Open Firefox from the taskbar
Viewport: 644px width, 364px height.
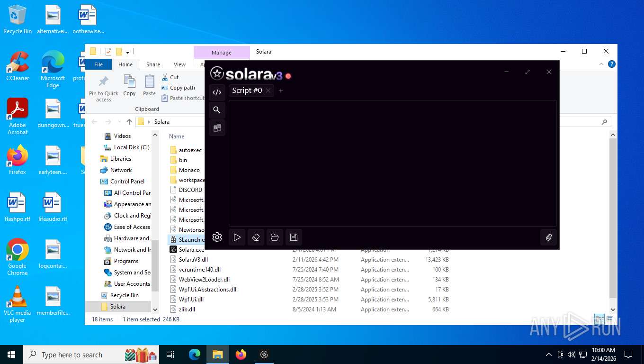241,355
